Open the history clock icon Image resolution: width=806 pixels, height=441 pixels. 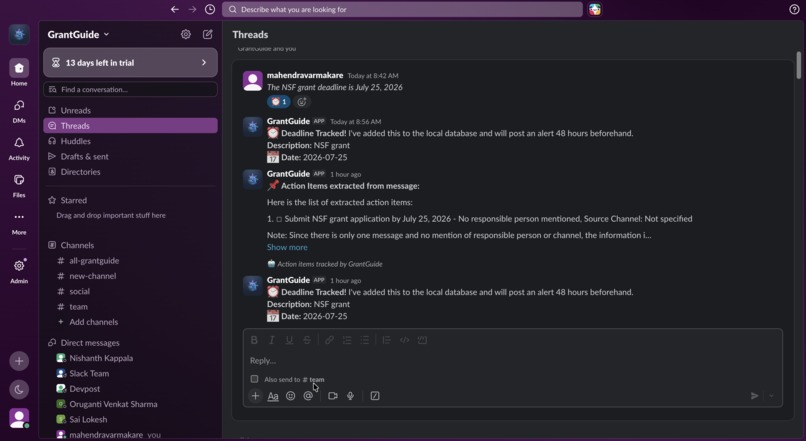click(210, 9)
